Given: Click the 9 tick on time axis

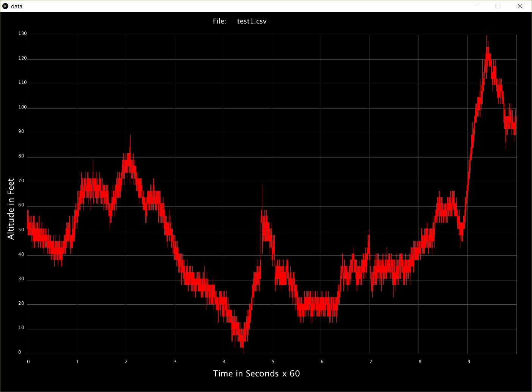Looking at the screenshot, I should point(469,362).
